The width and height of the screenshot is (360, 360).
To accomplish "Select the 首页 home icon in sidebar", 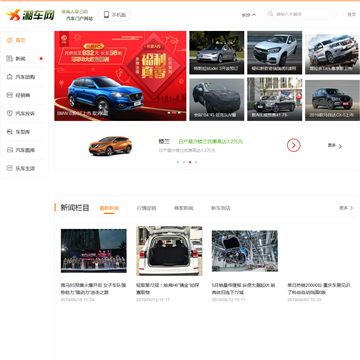I will click(x=10, y=40).
